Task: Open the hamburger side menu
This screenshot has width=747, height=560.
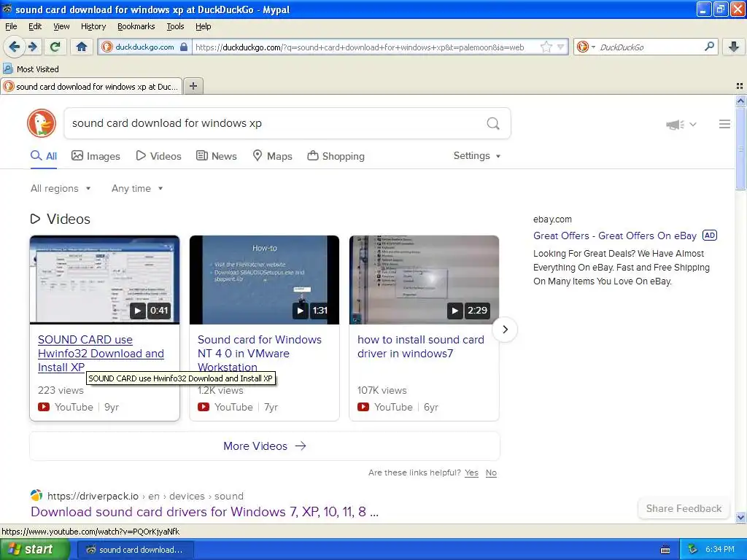Action: point(724,124)
